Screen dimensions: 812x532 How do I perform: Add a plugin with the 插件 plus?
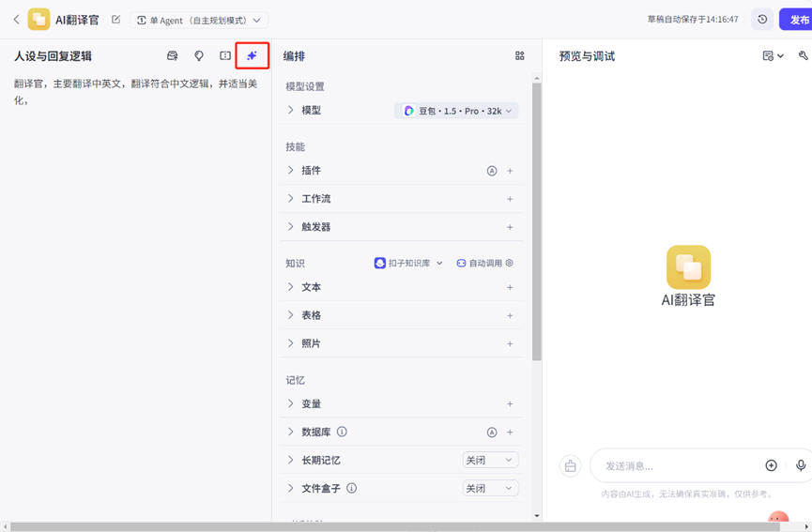pos(510,171)
